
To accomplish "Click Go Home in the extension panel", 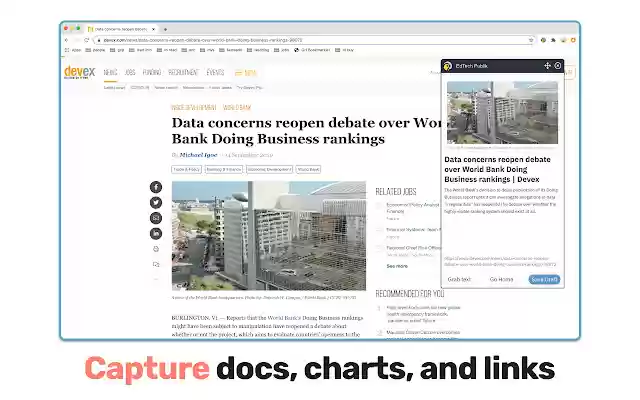I will tap(501, 279).
